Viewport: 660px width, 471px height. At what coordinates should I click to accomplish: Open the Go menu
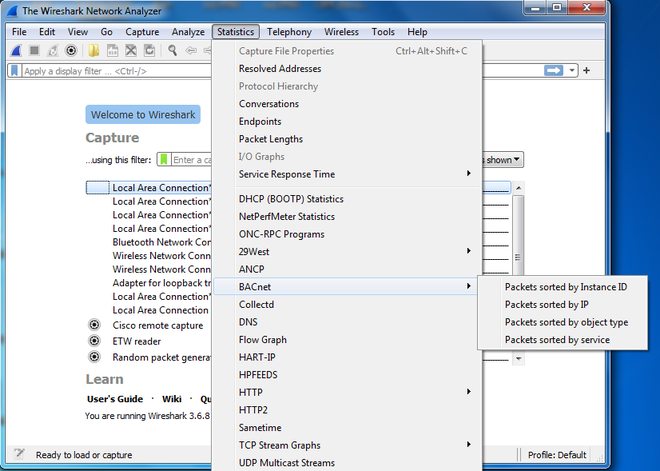[106, 32]
